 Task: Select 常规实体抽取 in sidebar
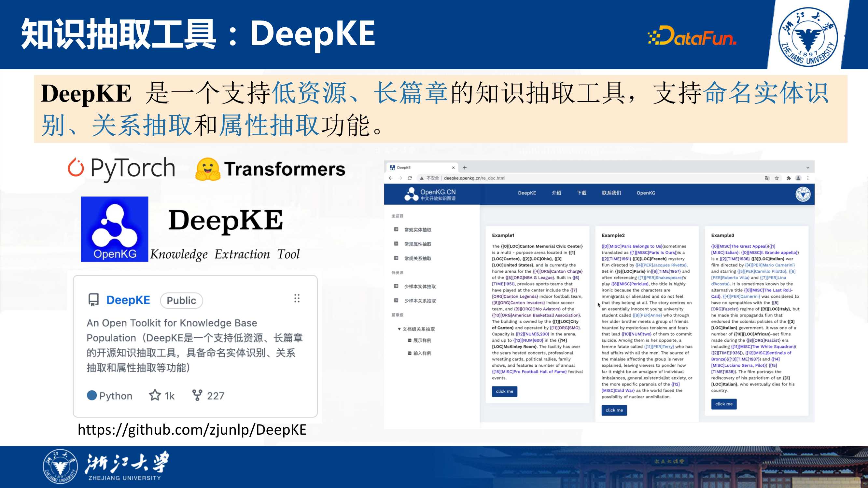[418, 230]
